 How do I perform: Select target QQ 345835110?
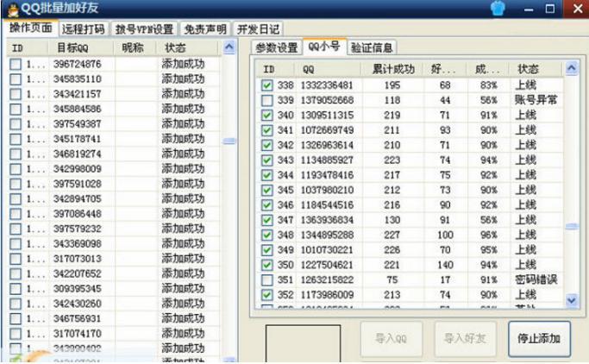(x=78, y=79)
